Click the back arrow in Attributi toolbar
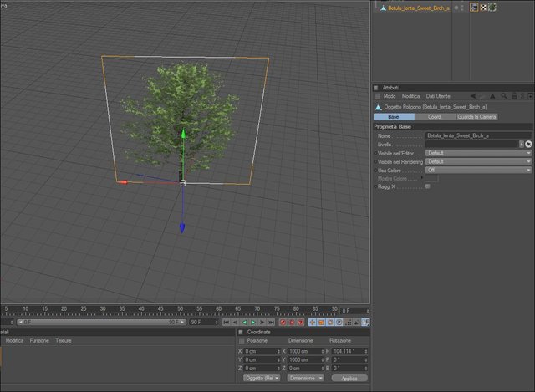Image resolution: width=535 pixels, height=392 pixels. (473, 97)
